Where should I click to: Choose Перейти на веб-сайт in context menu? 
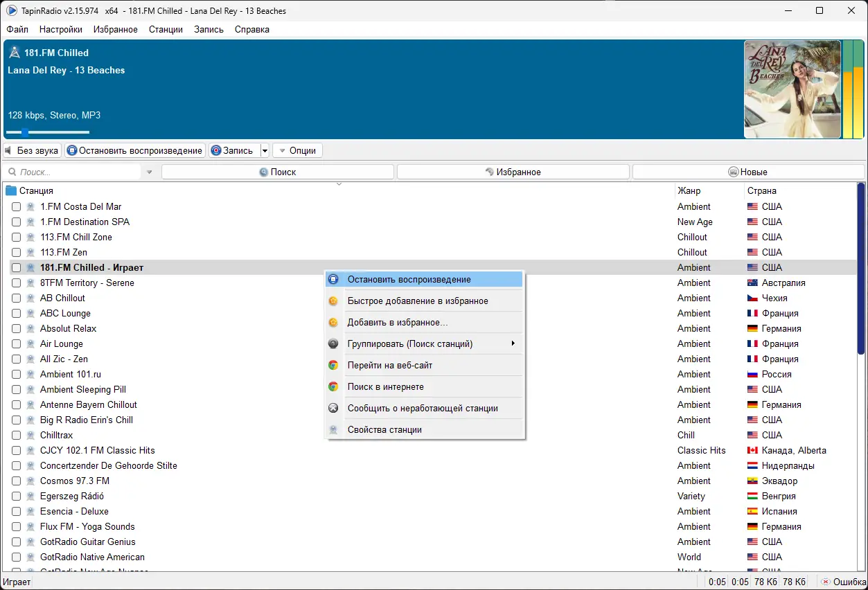pos(424,365)
